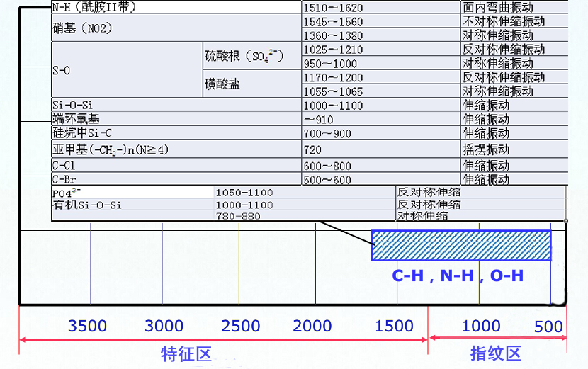The image size is (588, 369).
Task: Select the 780-880 value
Action: pos(238,215)
